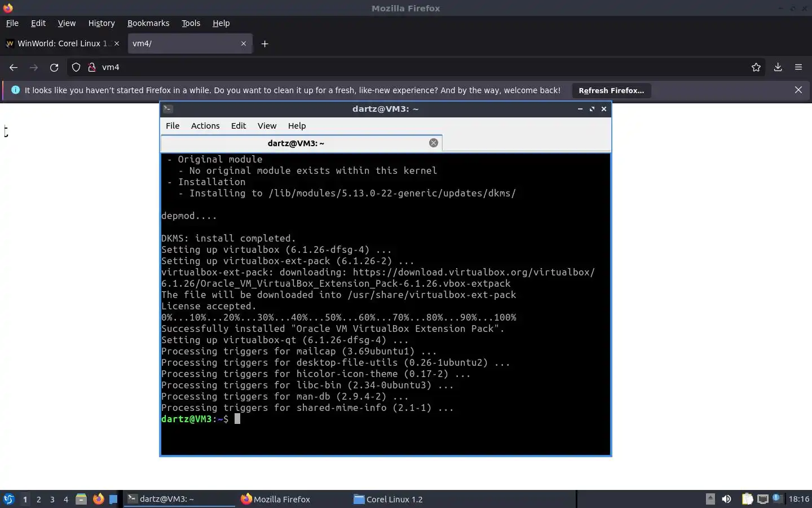Open terminal View menu
812x508 pixels.
(x=267, y=126)
